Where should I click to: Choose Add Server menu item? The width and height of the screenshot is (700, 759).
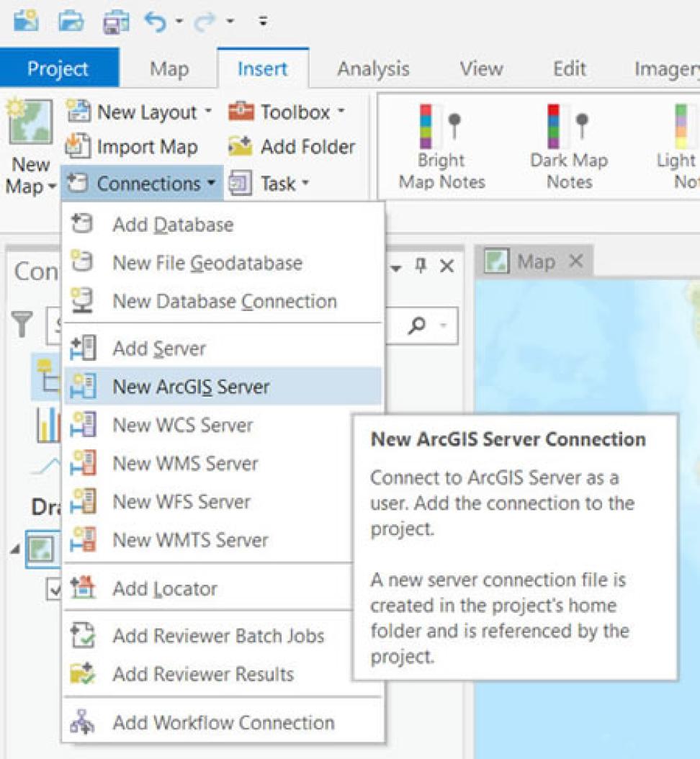[223, 348]
